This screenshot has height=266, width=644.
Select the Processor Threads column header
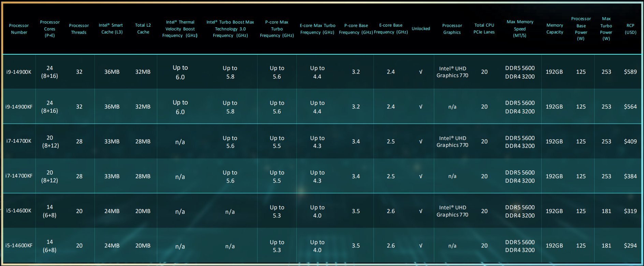(79, 29)
